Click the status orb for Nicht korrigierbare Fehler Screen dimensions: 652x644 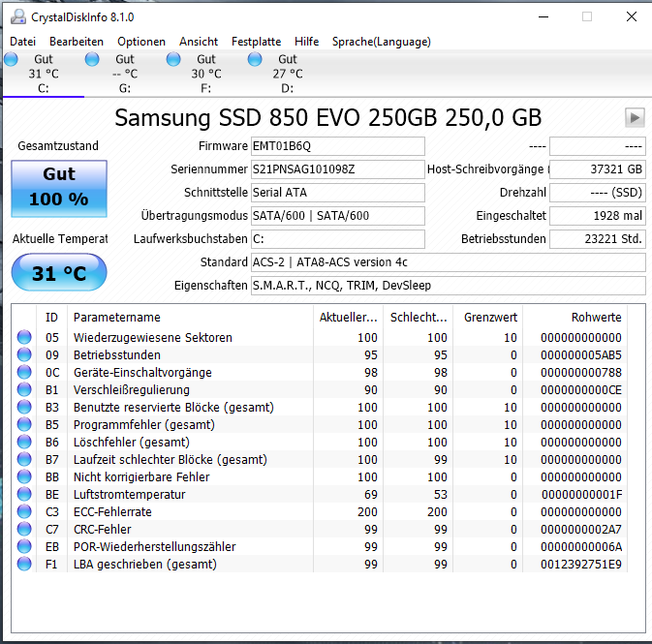tap(24, 476)
